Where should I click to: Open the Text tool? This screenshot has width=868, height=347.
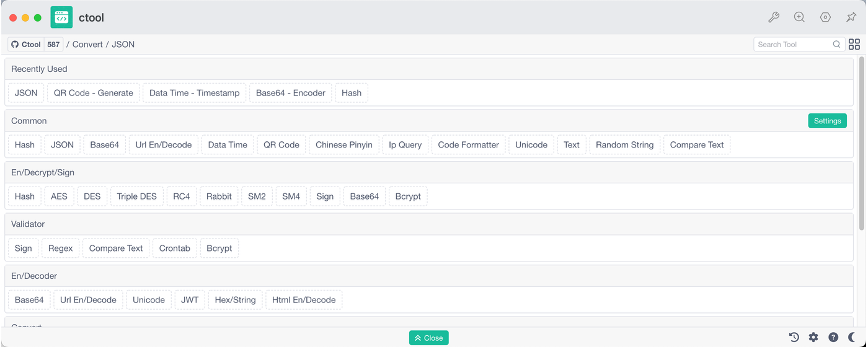[x=572, y=144]
